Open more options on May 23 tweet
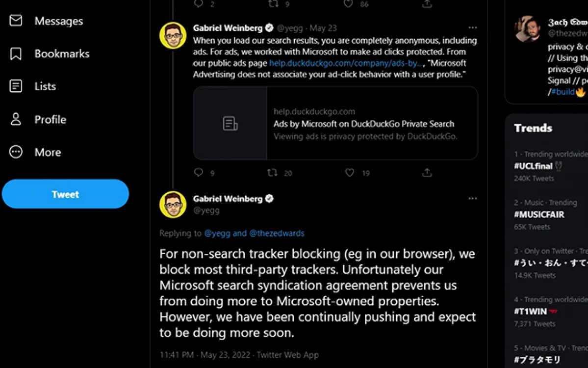This screenshot has width=588, height=368. coord(472,28)
